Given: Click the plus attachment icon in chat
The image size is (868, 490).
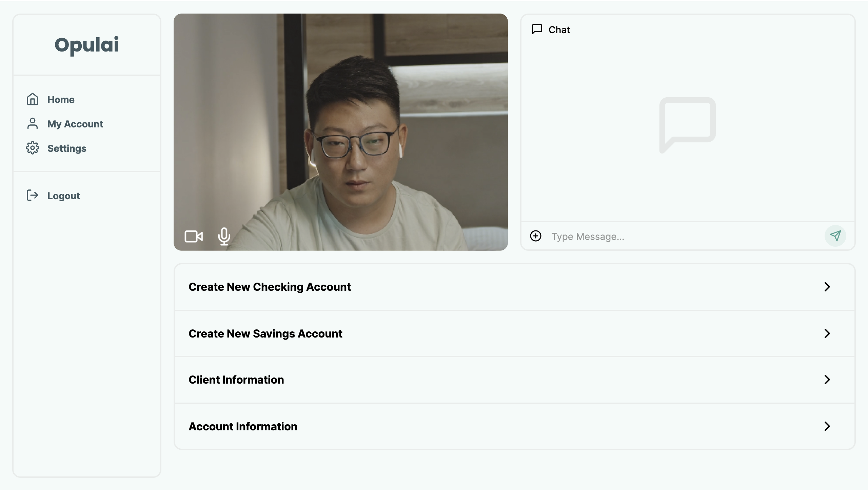Looking at the screenshot, I should [x=536, y=236].
